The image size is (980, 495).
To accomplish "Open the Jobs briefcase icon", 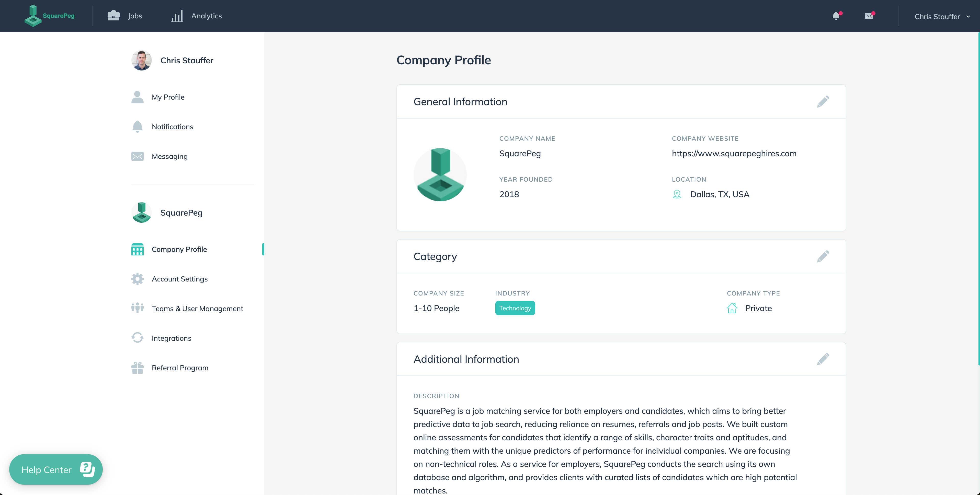I will click(x=113, y=16).
